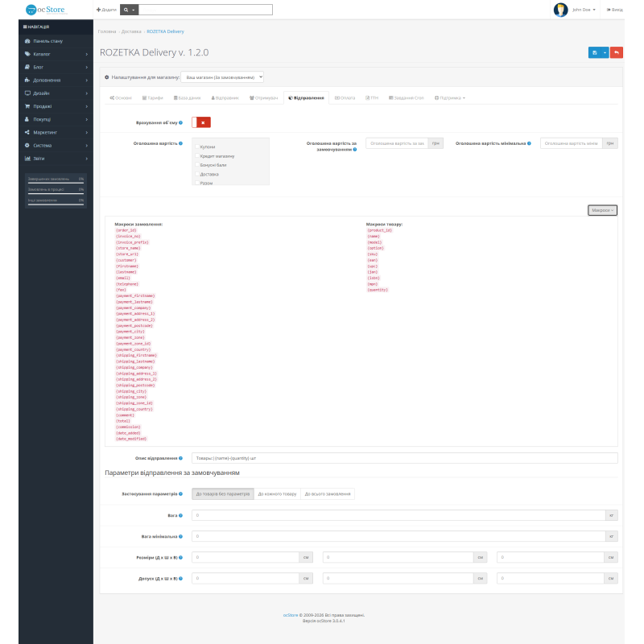Image resolution: width=644 pixels, height=644 pixels.
Task: Click the Опис відправлення text field
Action: coord(405,458)
